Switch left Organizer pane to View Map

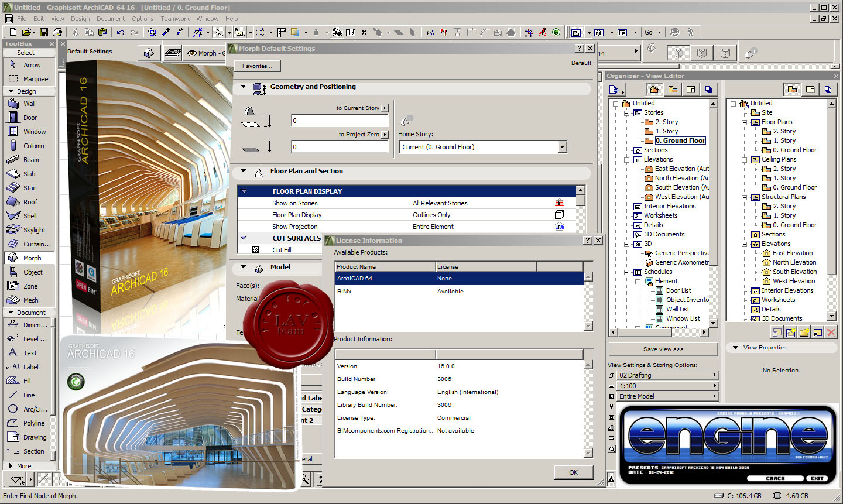[673, 90]
